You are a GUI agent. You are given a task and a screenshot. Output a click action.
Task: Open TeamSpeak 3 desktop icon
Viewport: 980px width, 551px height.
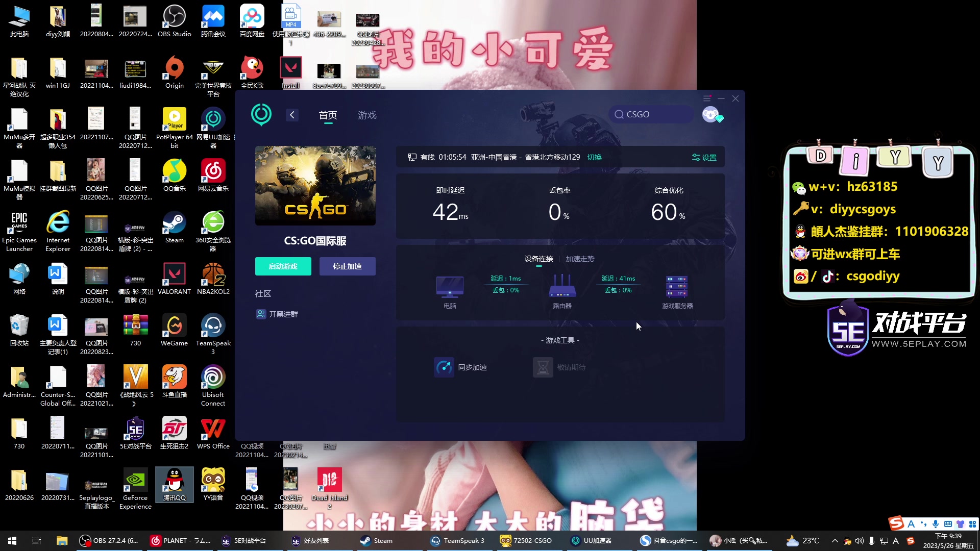(x=213, y=334)
